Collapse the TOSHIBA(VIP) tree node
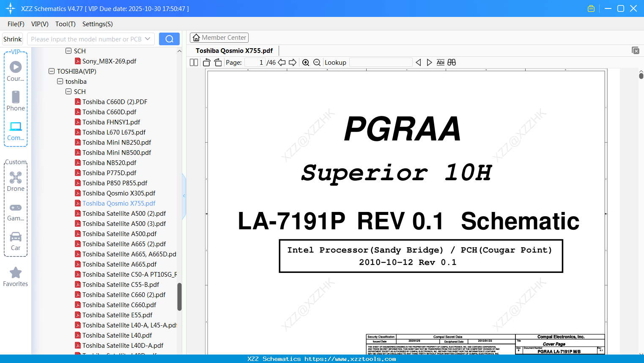Viewport: 644px width, 363px height. (52, 71)
